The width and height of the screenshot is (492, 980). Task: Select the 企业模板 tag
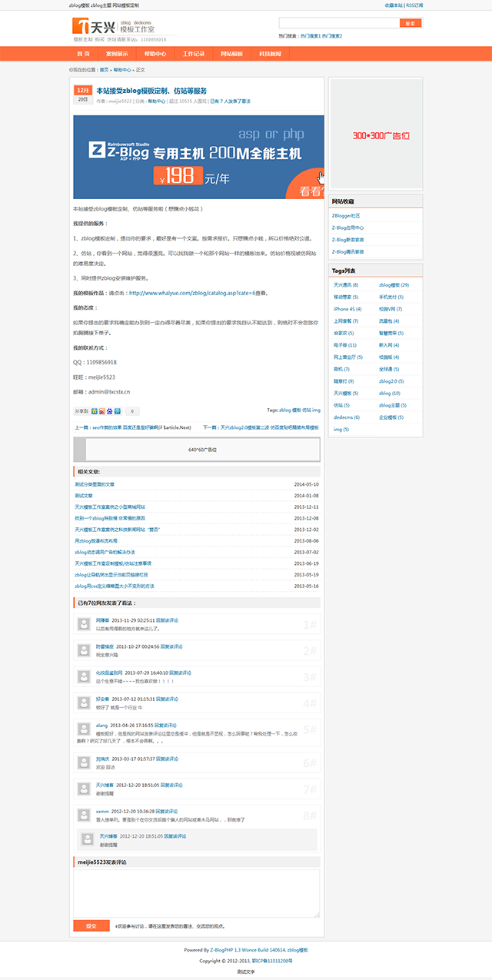pyautogui.click(x=390, y=417)
